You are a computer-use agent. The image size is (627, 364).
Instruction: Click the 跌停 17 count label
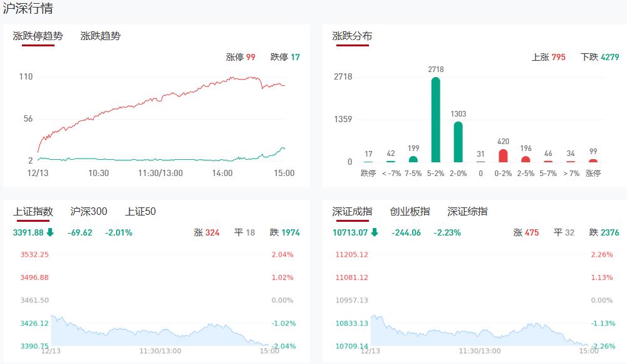(x=285, y=57)
